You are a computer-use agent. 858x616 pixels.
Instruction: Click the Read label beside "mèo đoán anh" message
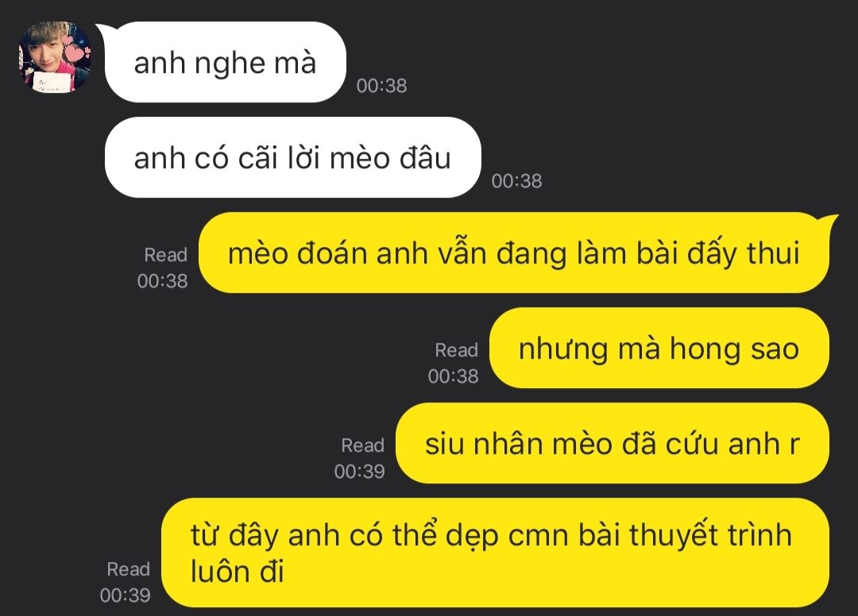pos(166,255)
